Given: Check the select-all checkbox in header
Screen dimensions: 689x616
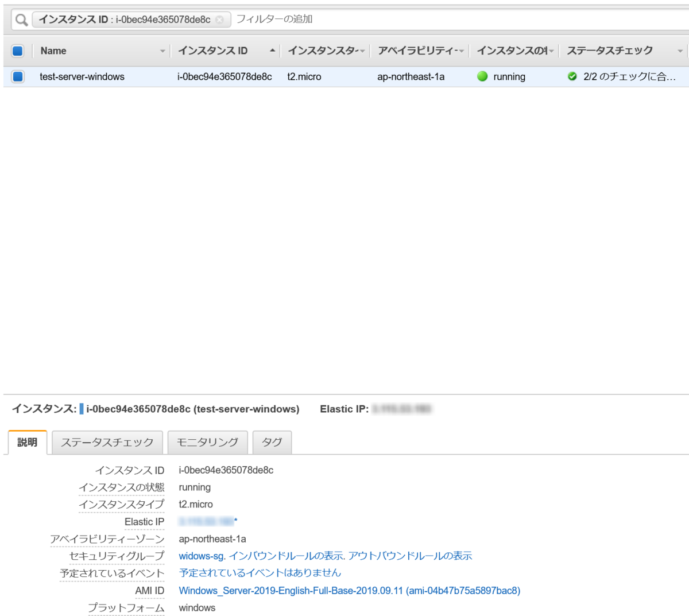Looking at the screenshot, I should (17, 51).
